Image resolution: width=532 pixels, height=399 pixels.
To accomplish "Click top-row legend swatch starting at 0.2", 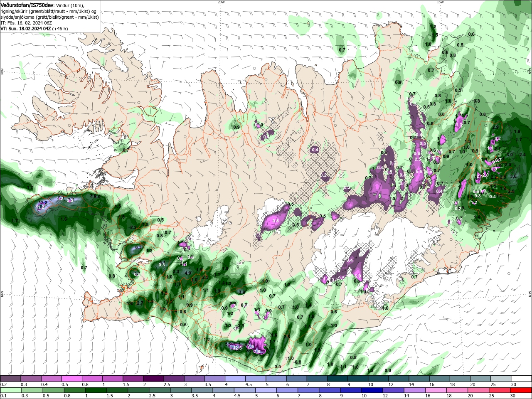I will point(10,379).
